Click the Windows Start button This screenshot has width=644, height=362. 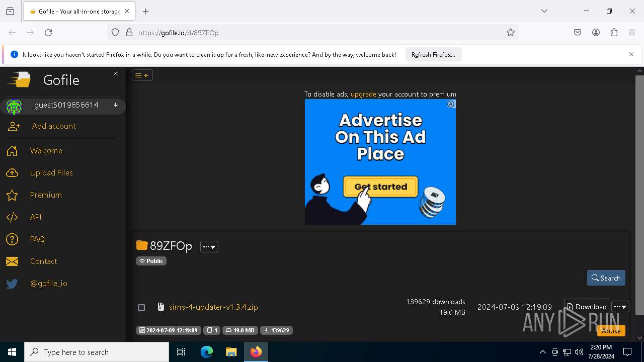(12, 352)
